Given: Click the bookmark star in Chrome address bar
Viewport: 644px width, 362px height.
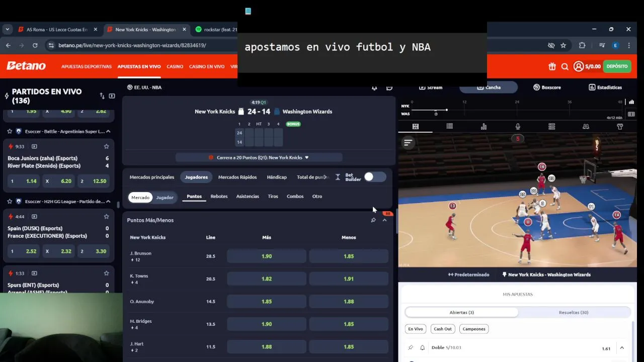Looking at the screenshot, I should coord(563,45).
